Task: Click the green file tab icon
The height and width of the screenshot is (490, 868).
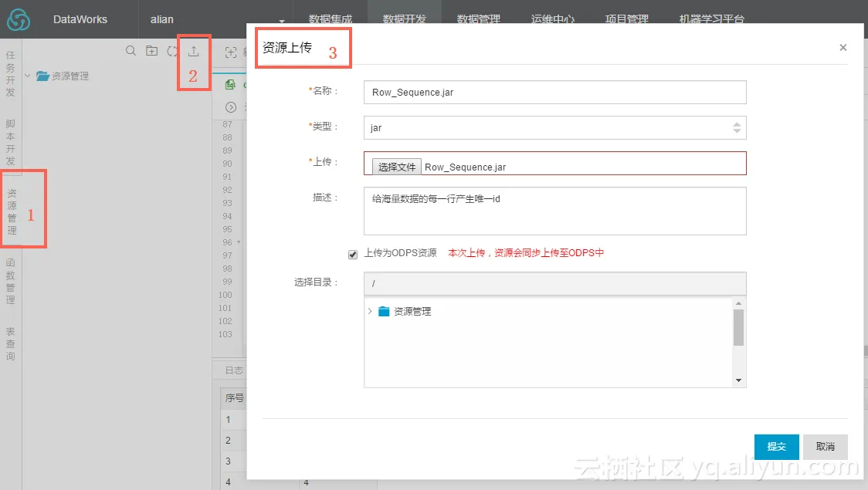Action: tap(230, 85)
